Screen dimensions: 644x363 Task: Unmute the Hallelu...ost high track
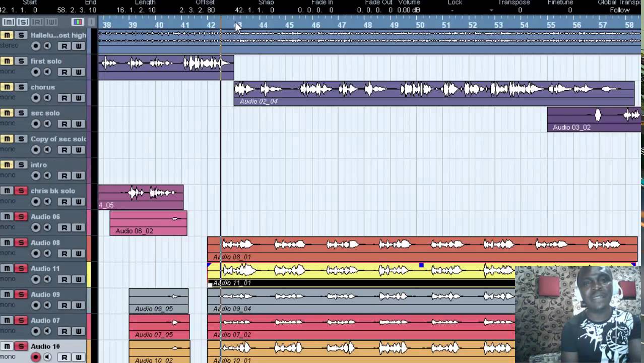point(7,35)
